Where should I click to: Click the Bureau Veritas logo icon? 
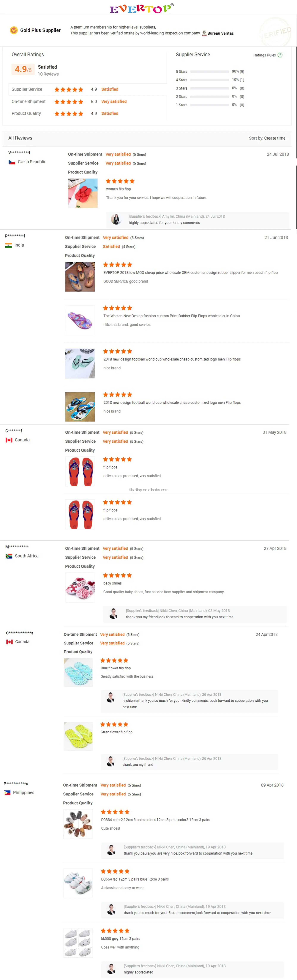204,33
